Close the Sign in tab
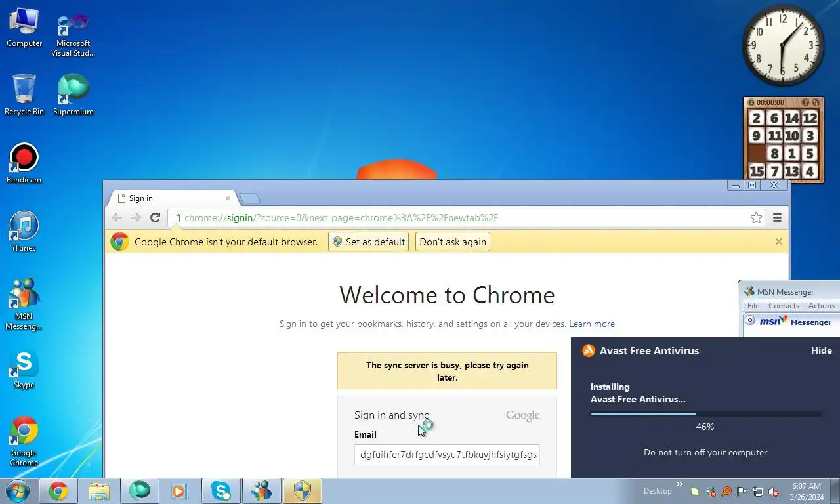Viewport: 840px width, 504px height. [x=228, y=198]
